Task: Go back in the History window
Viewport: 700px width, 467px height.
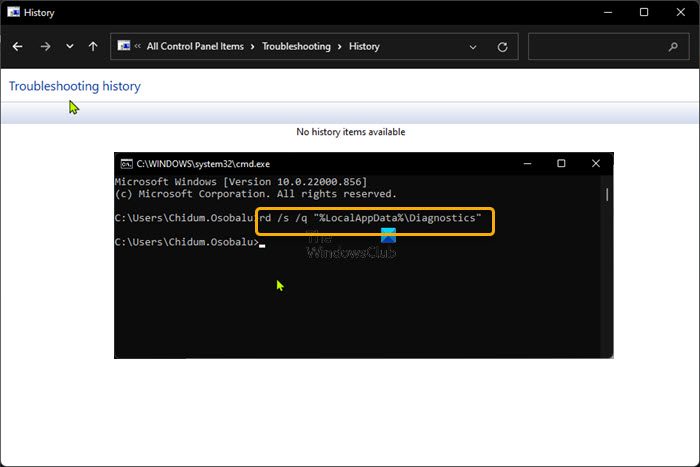Action: coord(17,46)
